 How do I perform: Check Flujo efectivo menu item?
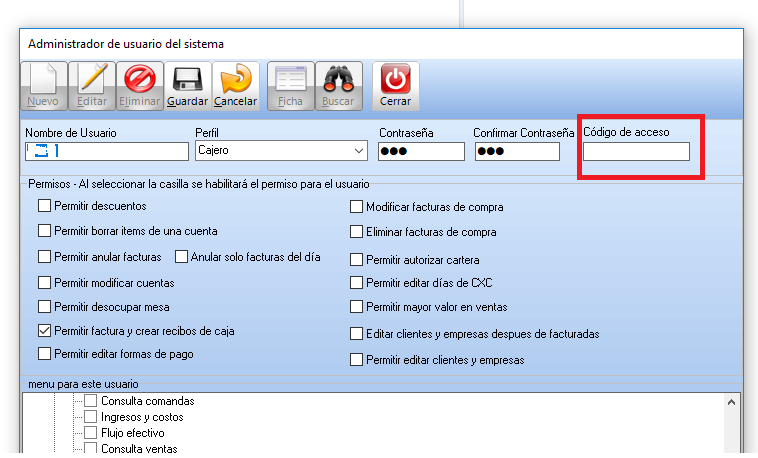click(x=90, y=433)
